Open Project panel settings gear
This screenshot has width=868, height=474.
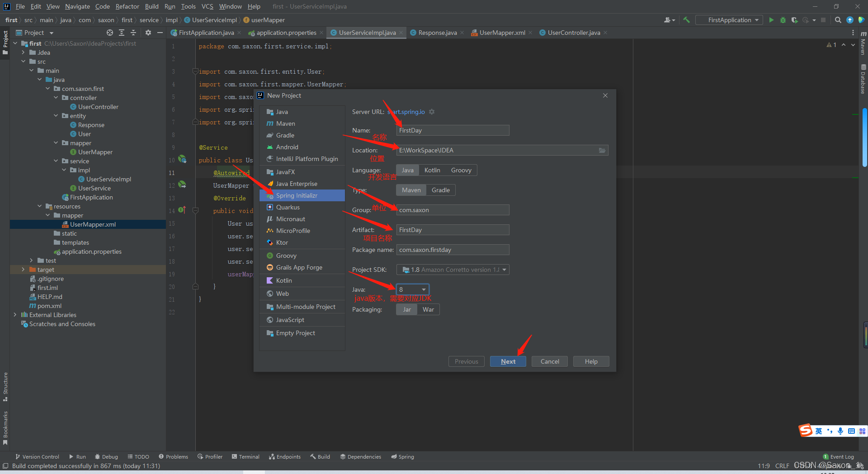pos(148,33)
